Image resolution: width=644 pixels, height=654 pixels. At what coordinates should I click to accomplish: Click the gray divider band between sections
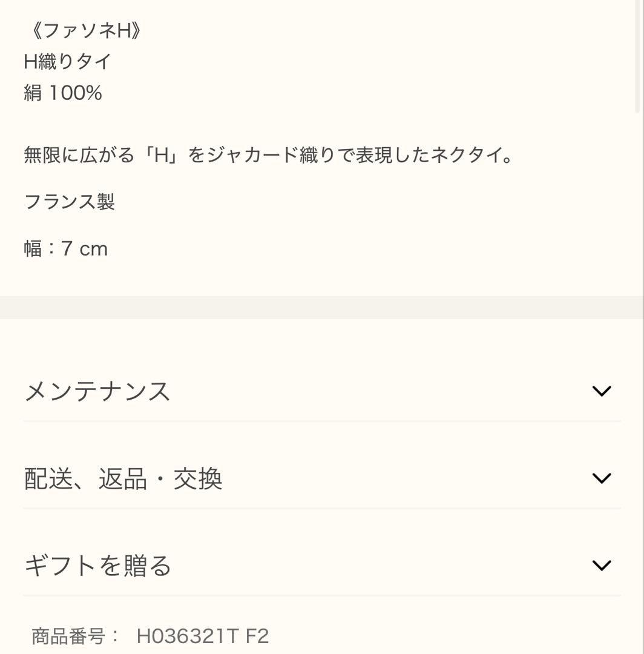click(x=322, y=308)
